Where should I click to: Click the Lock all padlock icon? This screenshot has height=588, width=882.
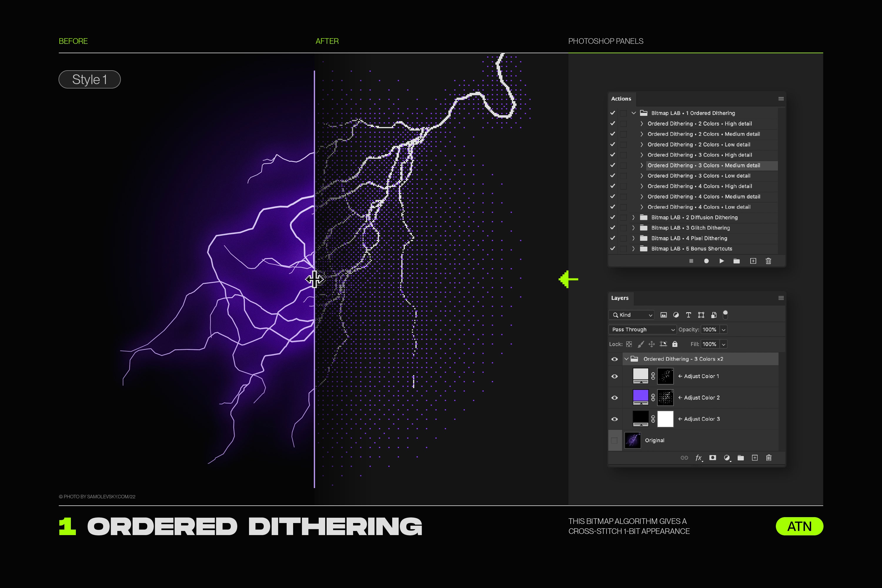[x=675, y=344]
